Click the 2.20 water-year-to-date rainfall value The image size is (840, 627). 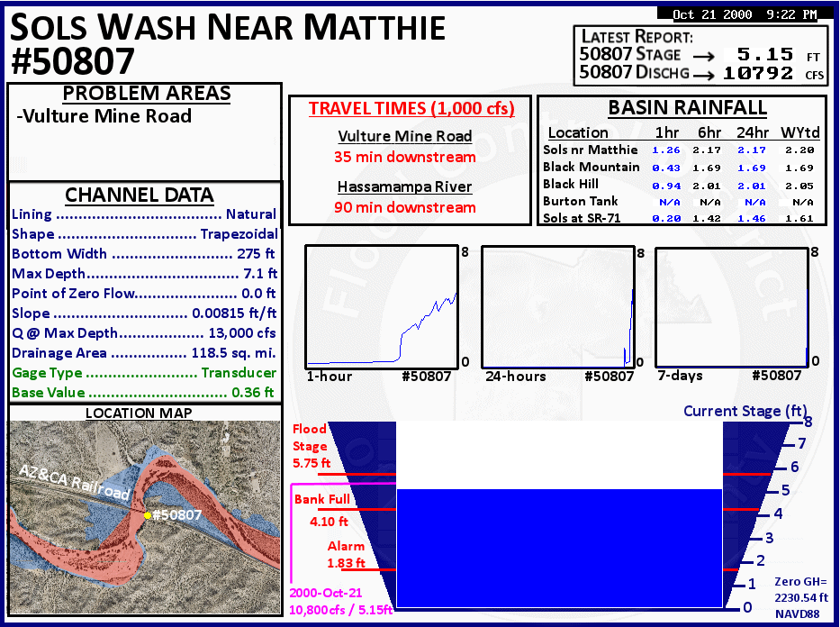799,150
